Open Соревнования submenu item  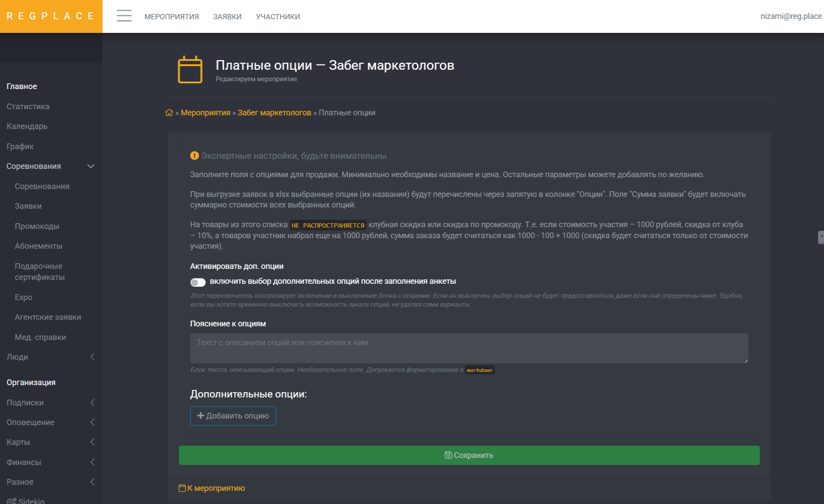tap(42, 186)
